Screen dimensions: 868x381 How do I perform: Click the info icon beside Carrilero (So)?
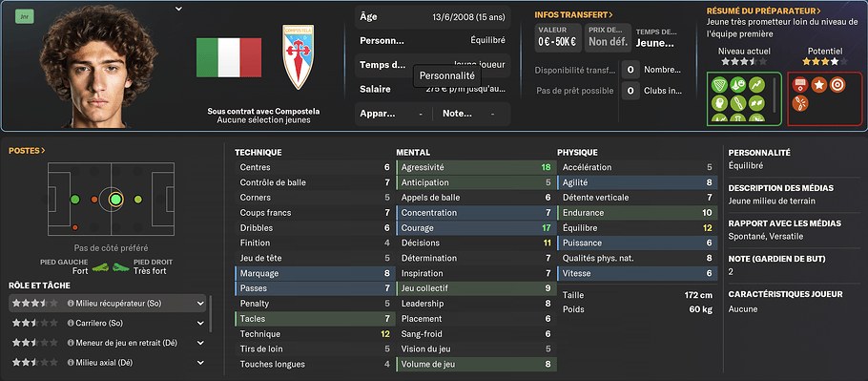point(71,323)
